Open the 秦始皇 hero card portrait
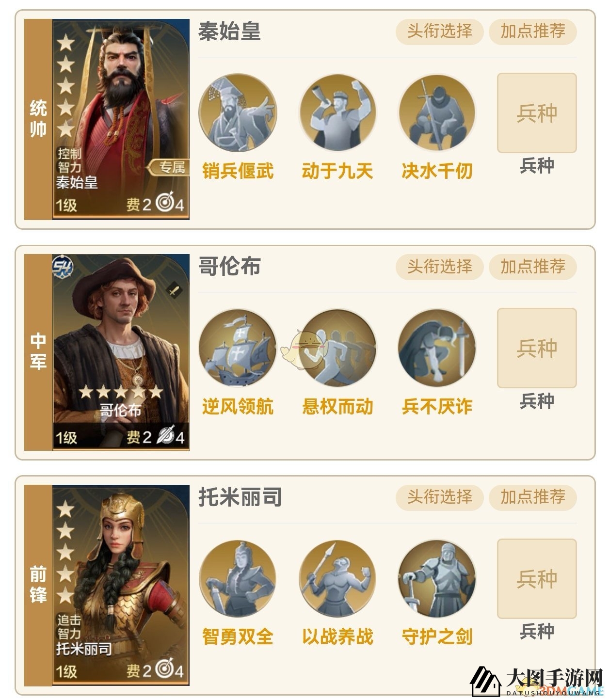The width and height of the screenshot is (609, 700). pyautogui.click(x=121, y=119)
